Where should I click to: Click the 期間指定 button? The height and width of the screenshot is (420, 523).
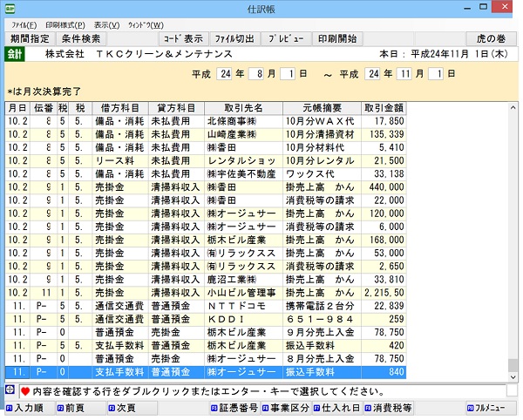pyautogui.click(x=30, y=39)
